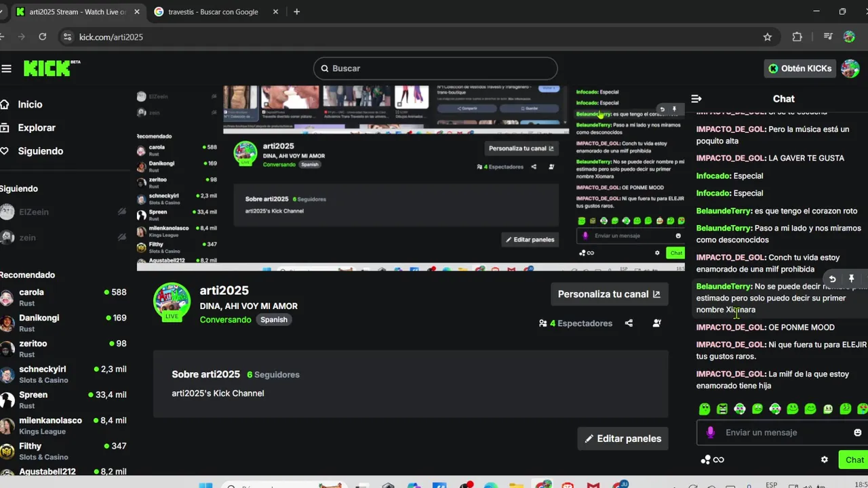Screen dimensions: 868x488
Task: Open the arti2025 LIVE avatar
Action: click(x=172, y=302)
